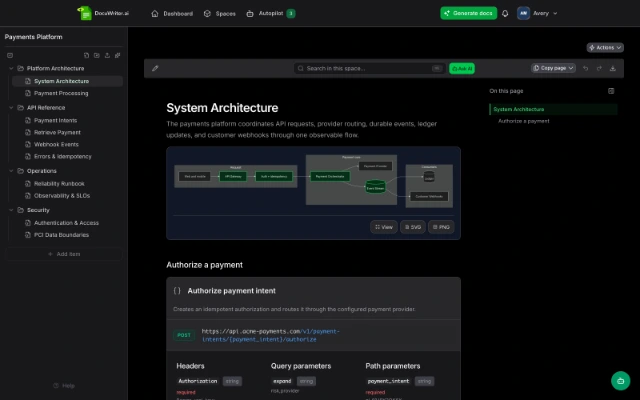Jump to Authorize a payment in outline
The width and height of the screenshot is (640, 400).
[x=524, y=121]
